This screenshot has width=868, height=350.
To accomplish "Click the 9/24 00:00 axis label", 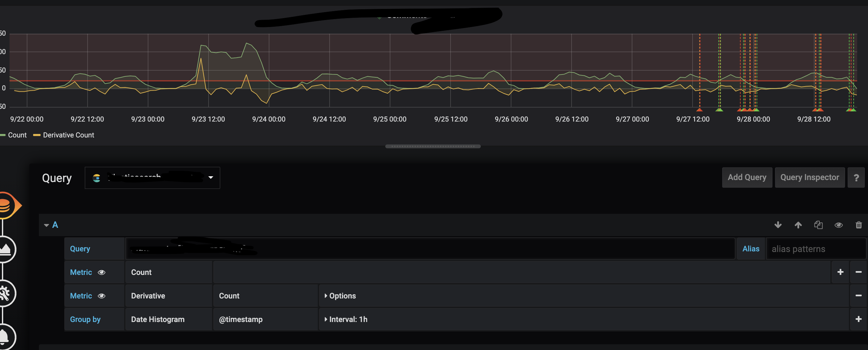I will click(x=268, y=119).
